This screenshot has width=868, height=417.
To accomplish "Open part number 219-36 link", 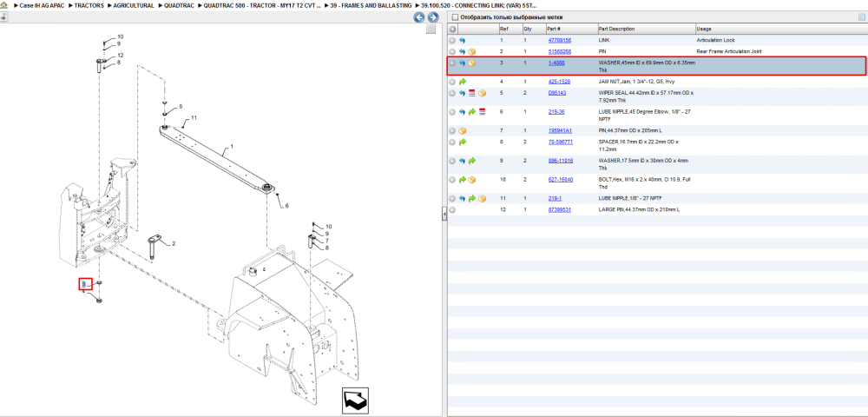I will (556, 112).
